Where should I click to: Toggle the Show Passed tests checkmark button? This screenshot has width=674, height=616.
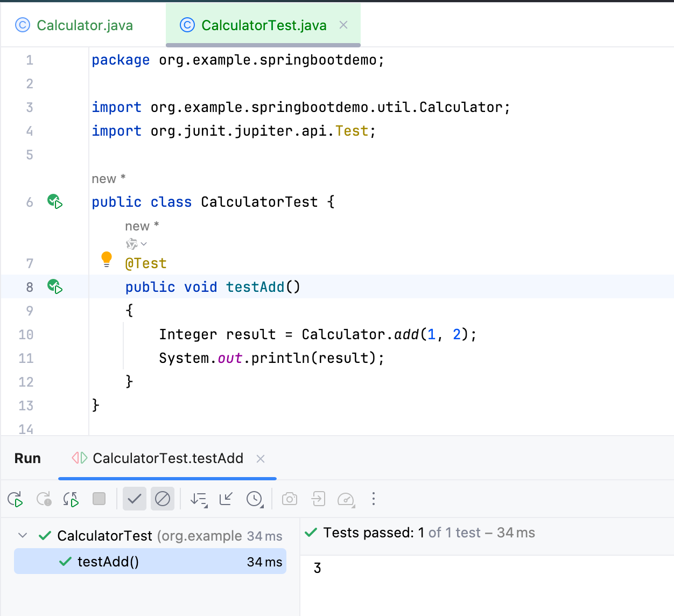coord(135,499)
